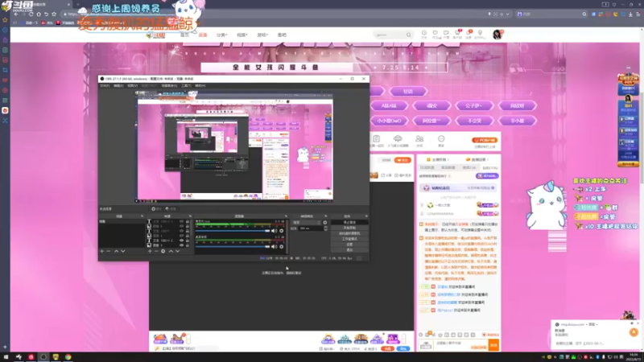
Task: Go back with browser back arrow
Action: (x=16, y=14)
